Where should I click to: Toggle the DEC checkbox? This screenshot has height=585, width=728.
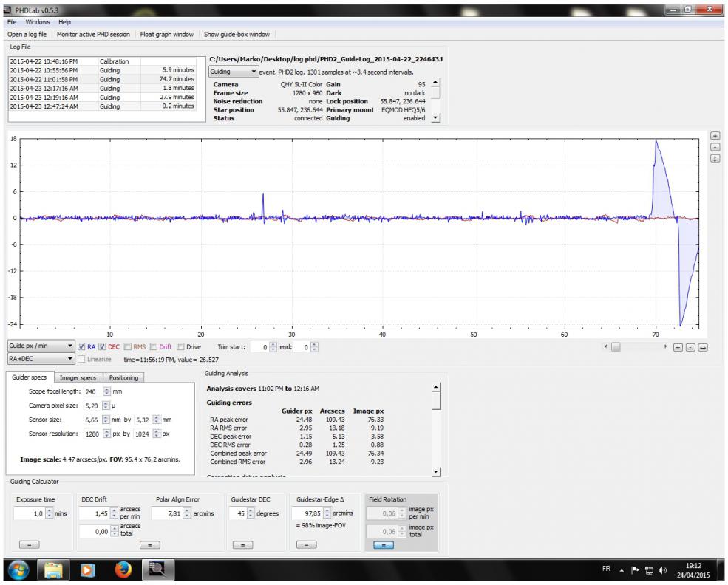(x=102, y=346)
